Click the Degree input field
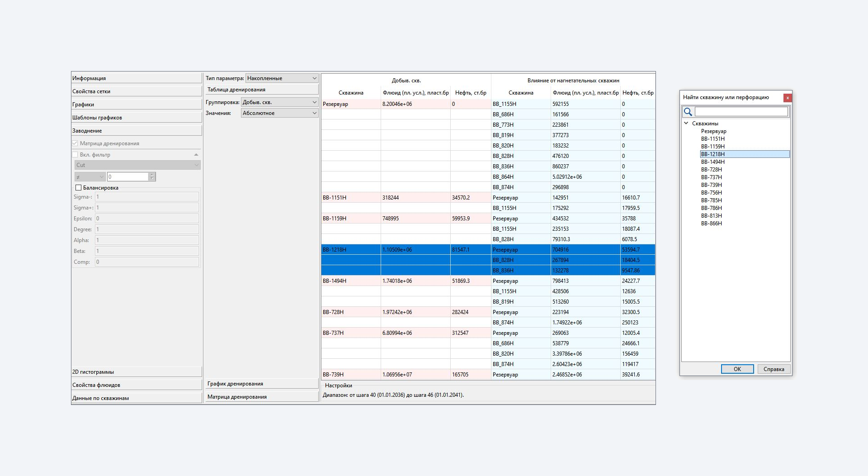The width and height of the screenshot is (868, 476). [x=147, y=229]
